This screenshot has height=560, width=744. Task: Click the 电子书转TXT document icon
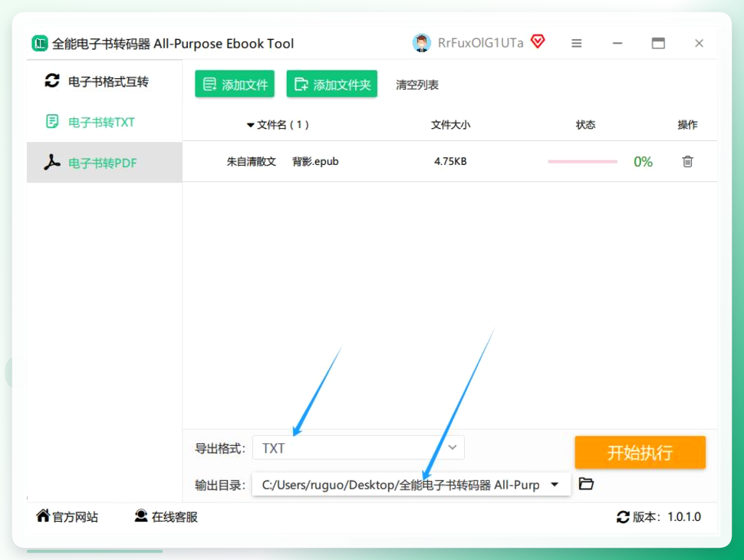coord(52,121)
